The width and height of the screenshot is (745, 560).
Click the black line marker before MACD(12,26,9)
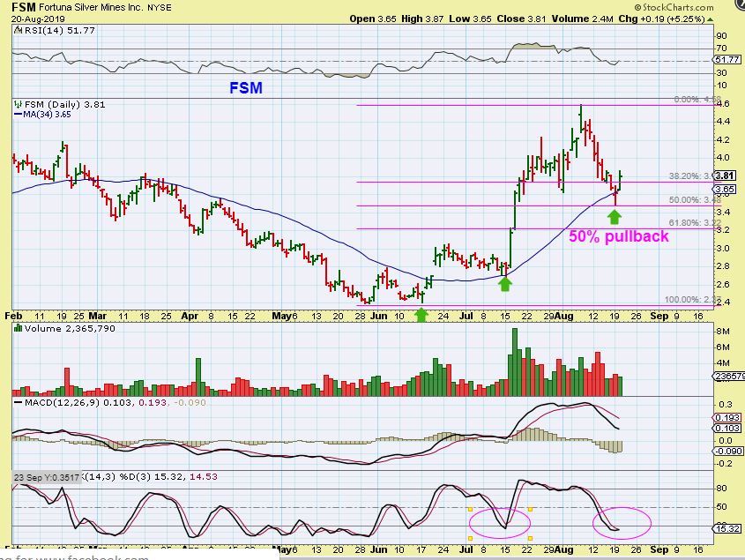point(18,403)
